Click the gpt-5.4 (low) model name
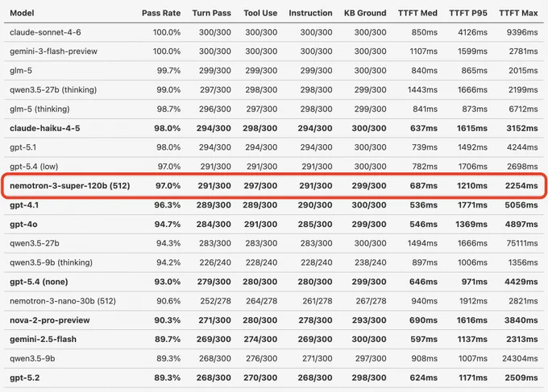 (x=34, y=167)
